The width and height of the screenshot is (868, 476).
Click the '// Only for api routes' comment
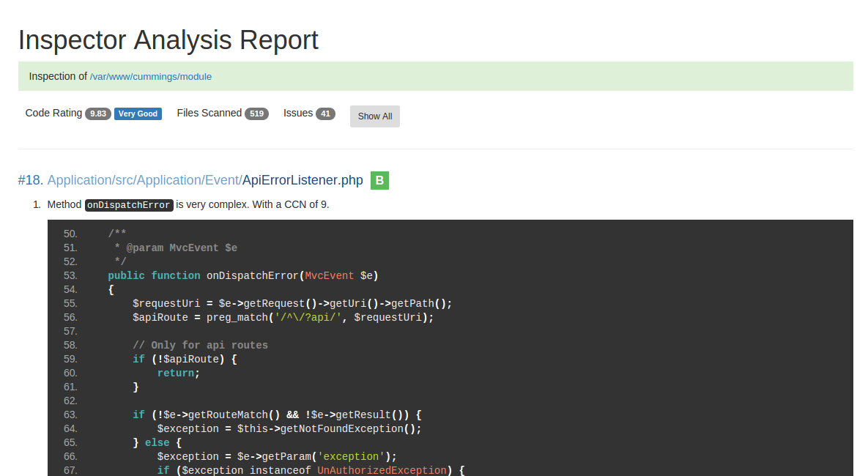(201, 345)
